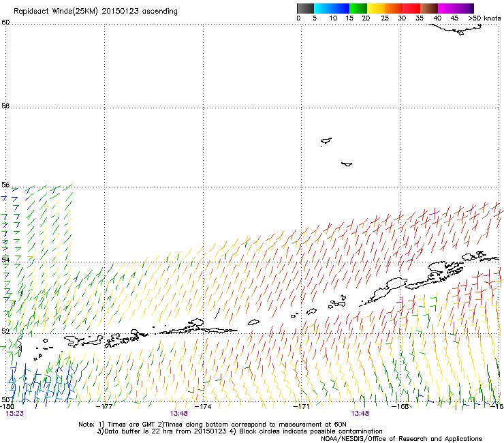Click the "13:48" time label beside -174

(179, 414)
